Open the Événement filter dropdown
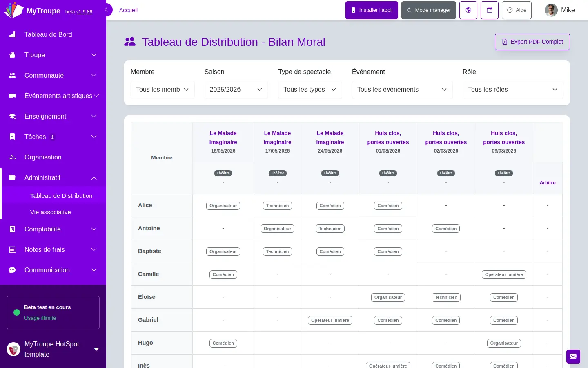 402,90
